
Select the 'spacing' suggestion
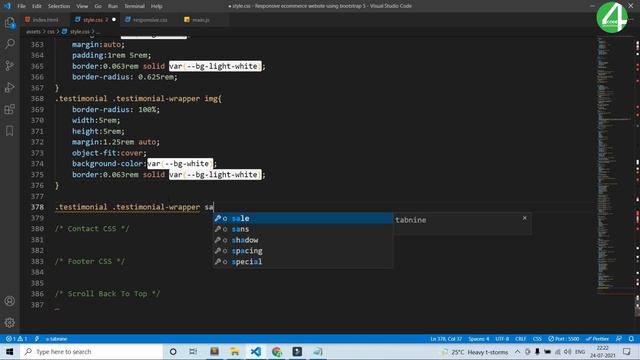(302, 251)
